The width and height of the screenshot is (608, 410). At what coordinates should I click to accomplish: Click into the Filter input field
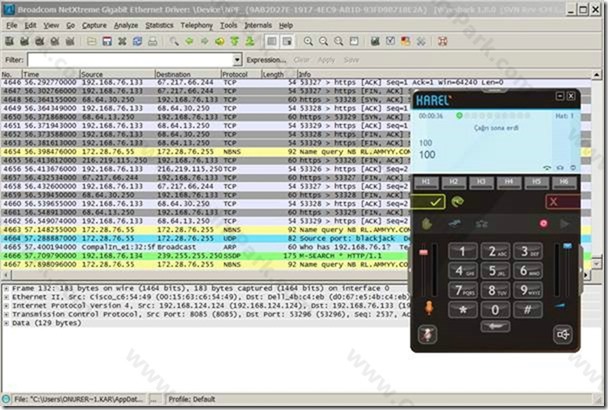(x=130, y=60)
